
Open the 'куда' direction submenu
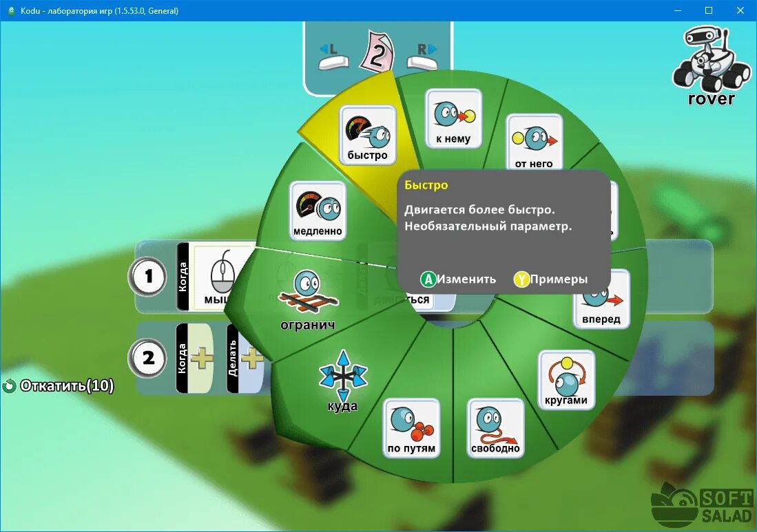(x=343, y=381)
